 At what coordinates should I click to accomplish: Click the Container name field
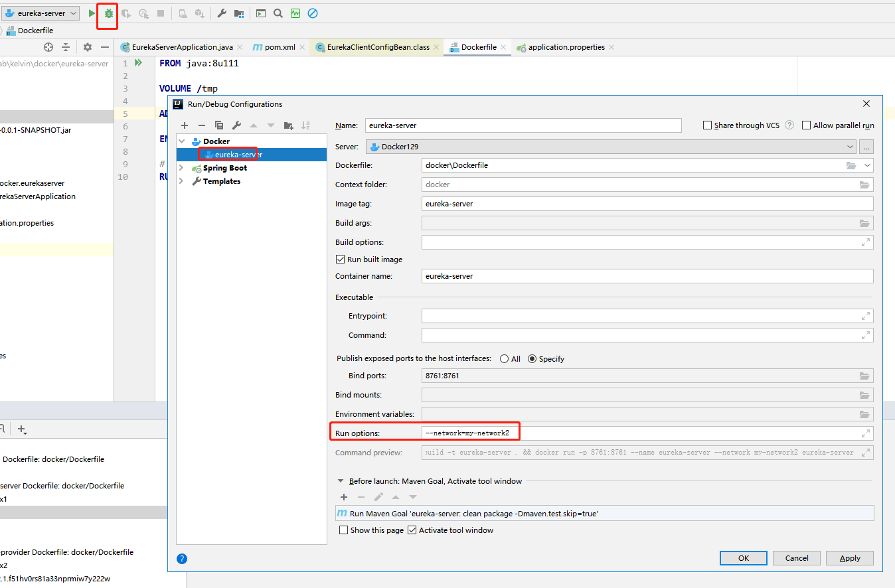647,276
